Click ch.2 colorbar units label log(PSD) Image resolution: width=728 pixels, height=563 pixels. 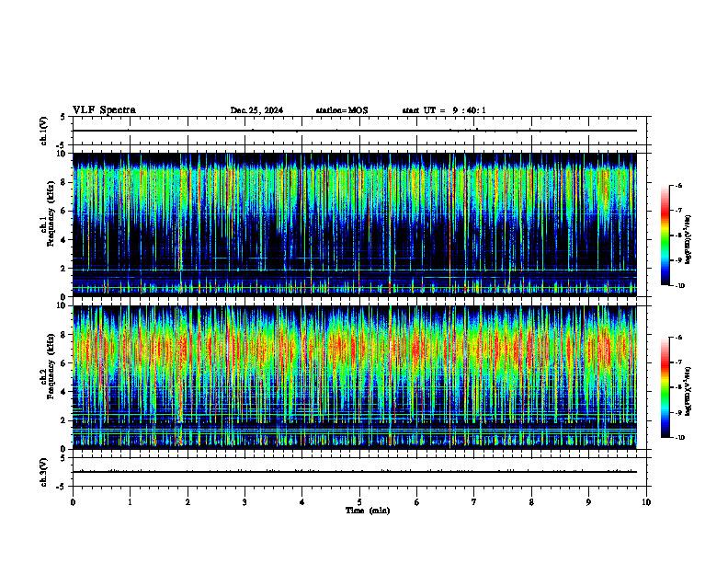point(688,392)
